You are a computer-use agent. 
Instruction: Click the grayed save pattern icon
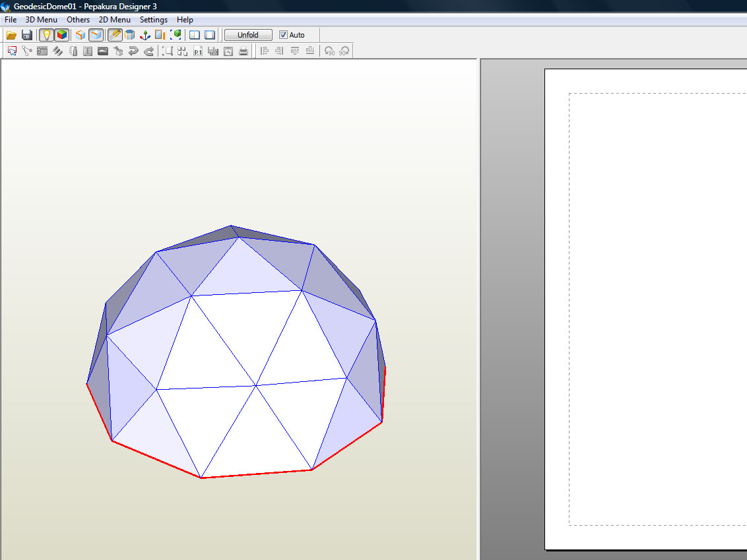(213, 51)
